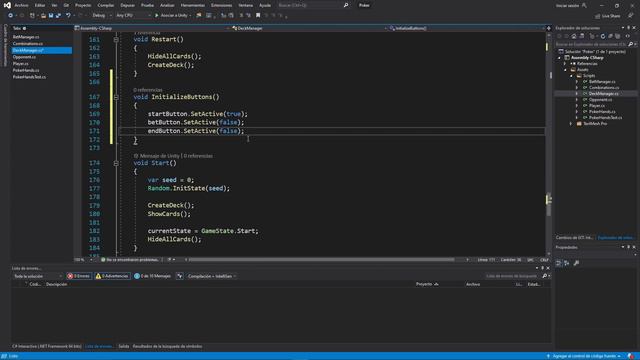The width and height of the screenshot is (640, 360).
Task: Click the '0 referencias' CodeLens above InitializeButtons
Action: [148, 90]
